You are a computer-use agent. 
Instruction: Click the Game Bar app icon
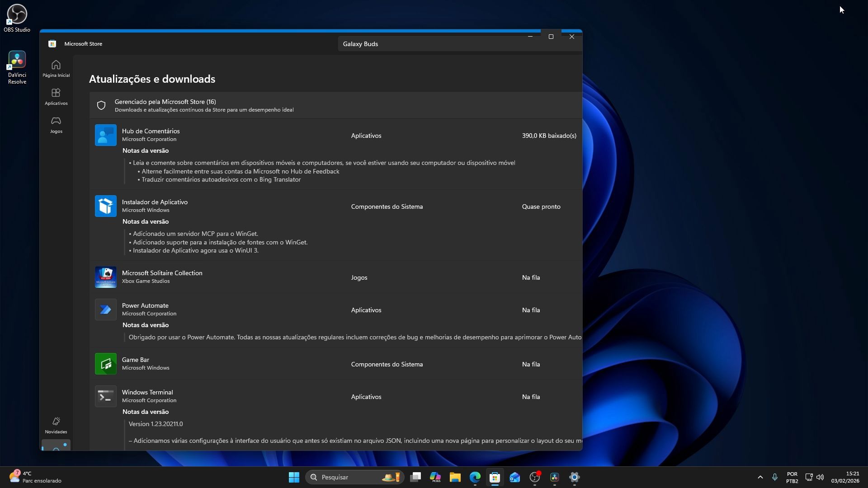pos(105,364)
